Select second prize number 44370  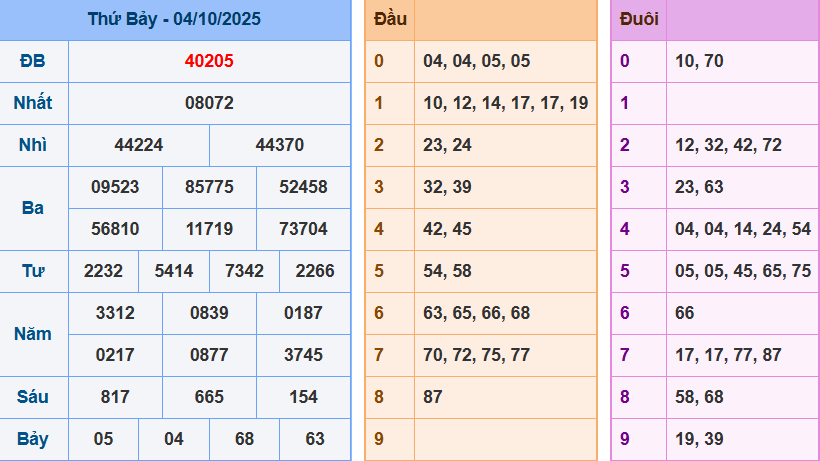pos(280,145)
